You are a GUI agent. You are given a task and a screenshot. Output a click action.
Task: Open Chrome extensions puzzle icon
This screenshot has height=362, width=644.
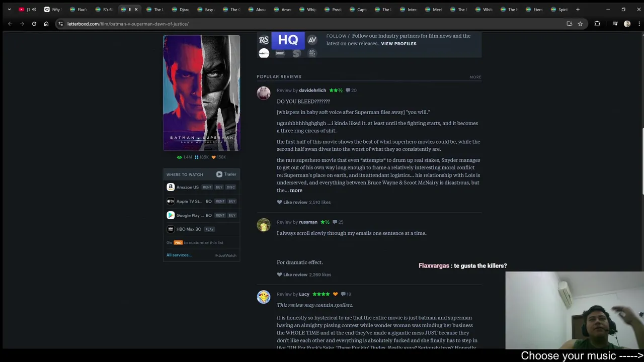pos(597,24)
